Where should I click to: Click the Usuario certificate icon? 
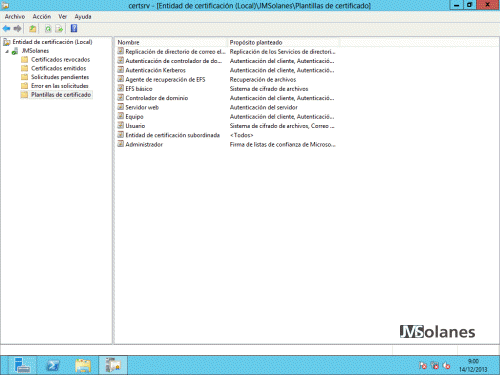point(120,125)
